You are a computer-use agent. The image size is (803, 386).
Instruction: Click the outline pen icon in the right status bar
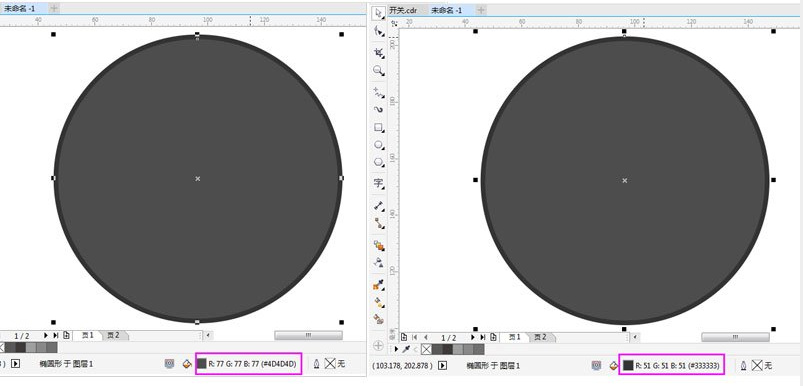click(x=744, y=366)
